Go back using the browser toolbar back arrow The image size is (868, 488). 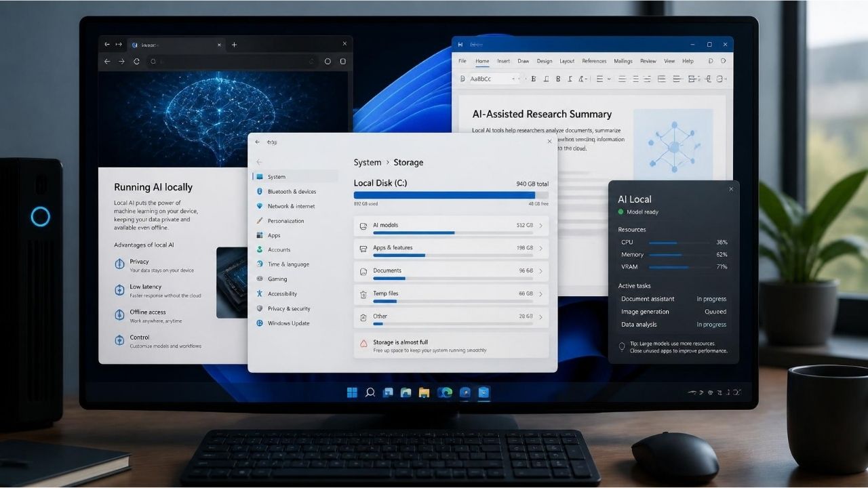[106, 61]
